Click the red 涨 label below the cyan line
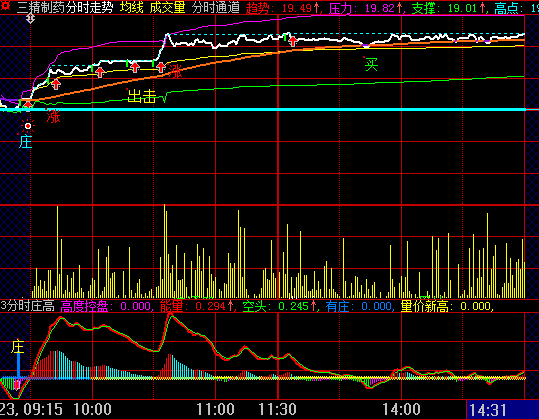The height and width of the screenshot is (420, 539). click(53, 116)
